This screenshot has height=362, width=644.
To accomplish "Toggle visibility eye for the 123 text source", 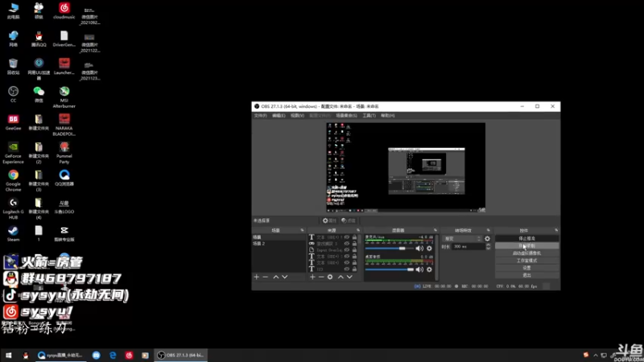I will (x=347, y=269).
